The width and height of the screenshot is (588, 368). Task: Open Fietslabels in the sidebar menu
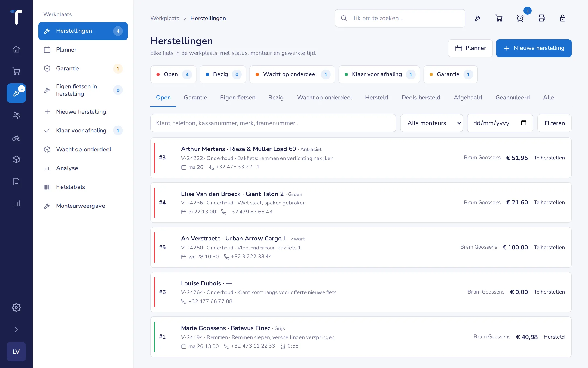coord(83,187)
